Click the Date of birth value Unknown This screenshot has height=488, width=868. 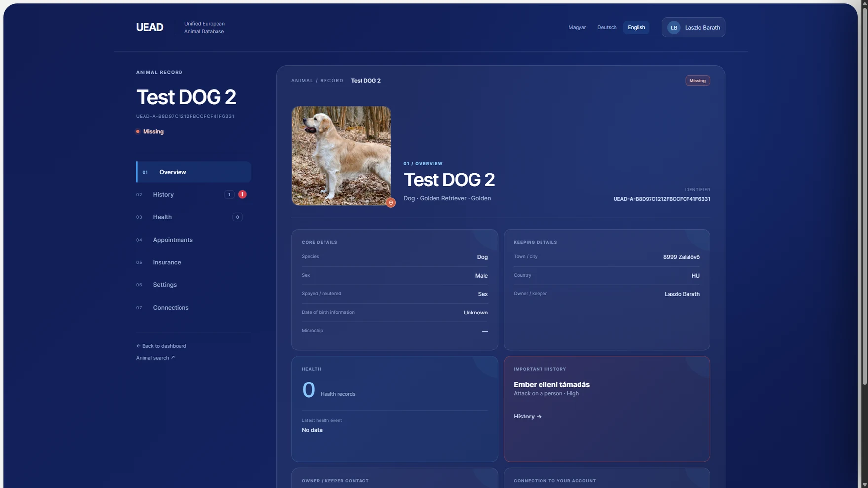click(x=475, y=313)
